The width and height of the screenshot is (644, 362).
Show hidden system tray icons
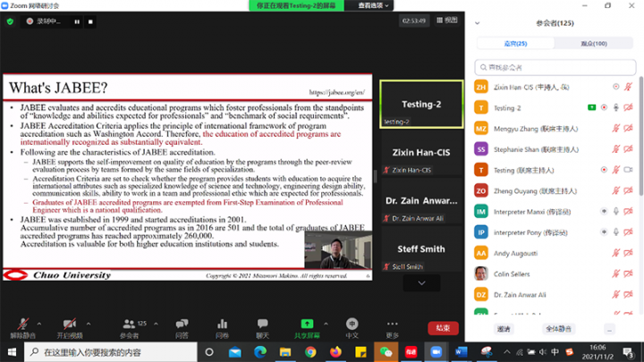tap(507, 352)
